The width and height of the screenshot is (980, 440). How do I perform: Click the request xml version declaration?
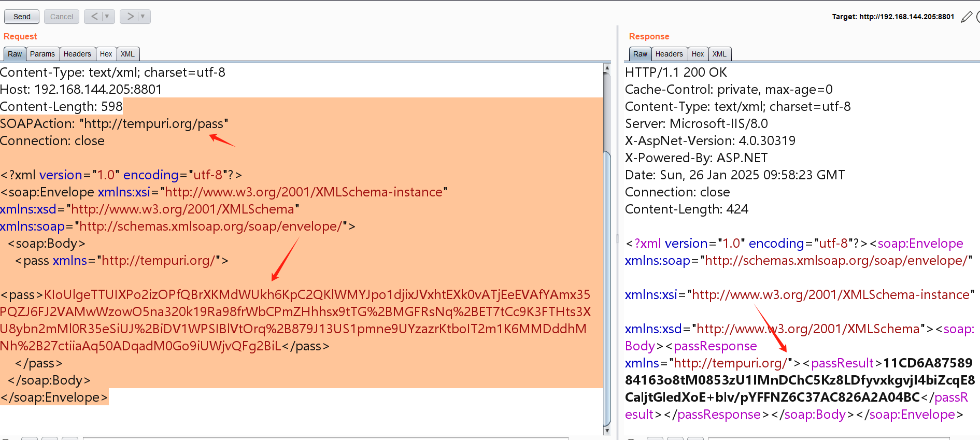[121, 175]
